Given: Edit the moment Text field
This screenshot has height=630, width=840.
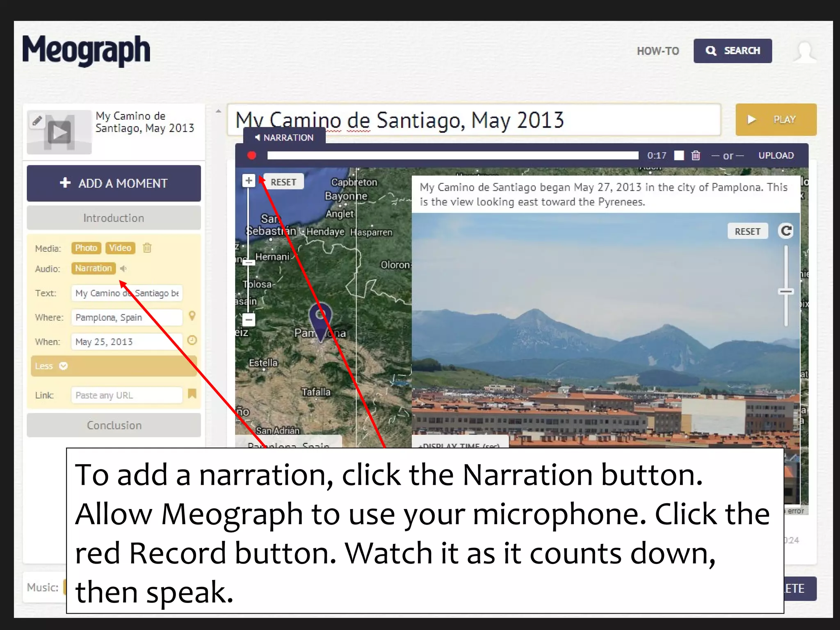Looking at the screenshot, I should point(127,293).
